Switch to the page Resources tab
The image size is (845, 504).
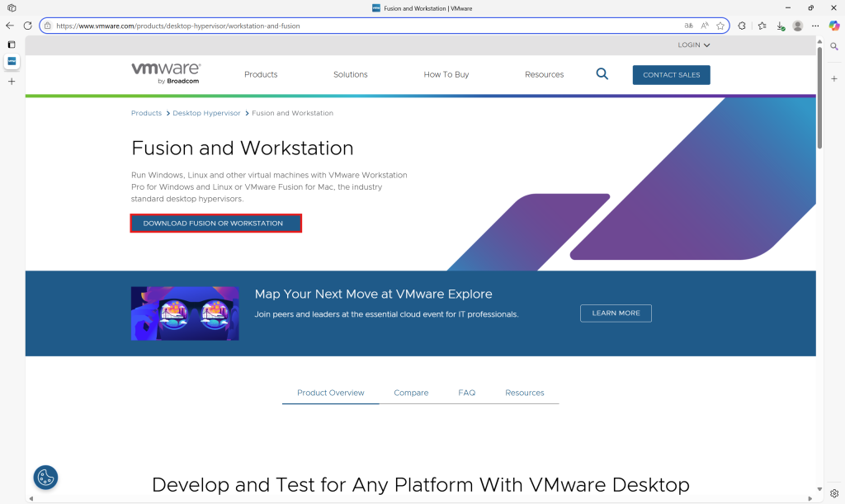coord(524,393)
